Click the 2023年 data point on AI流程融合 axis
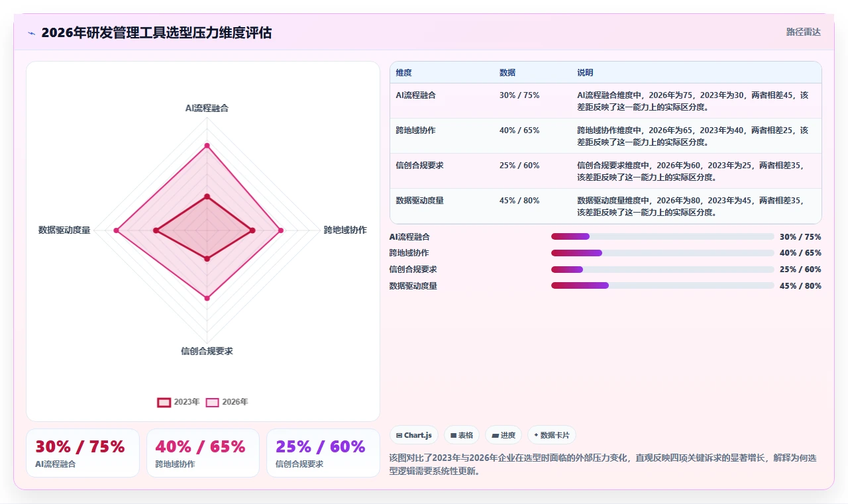The width and height of the screenshot is (848, 504). (207, 196)
